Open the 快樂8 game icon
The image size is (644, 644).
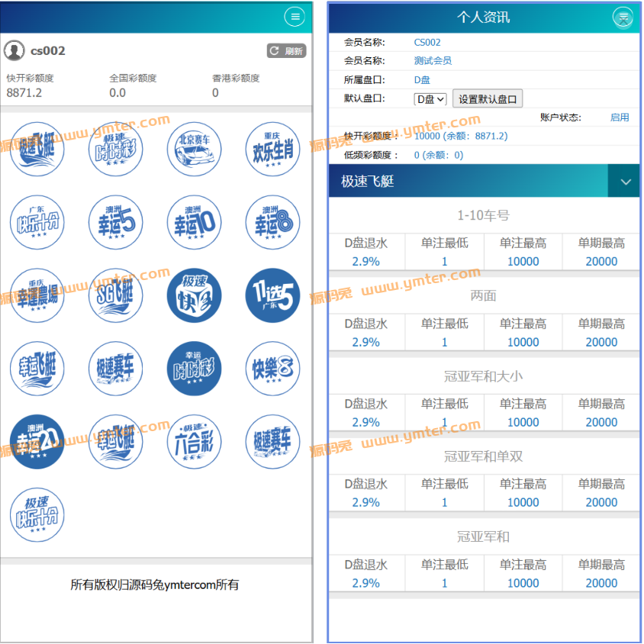pos(272,369)
